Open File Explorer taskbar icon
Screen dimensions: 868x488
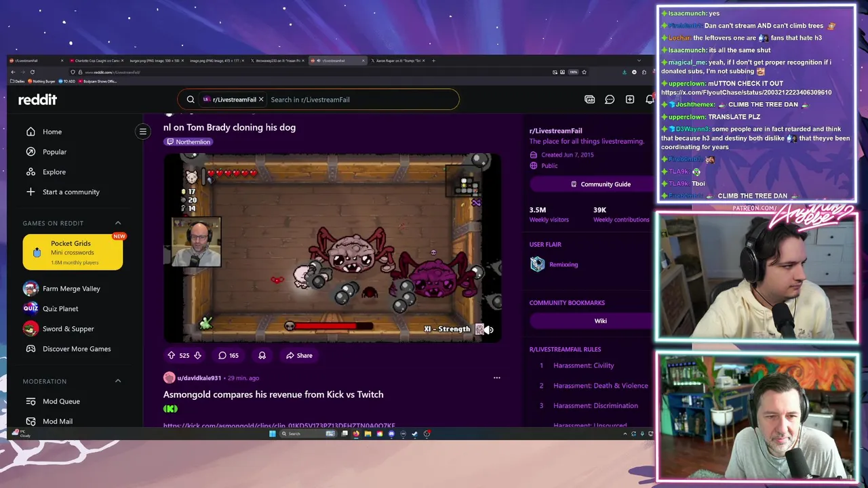coord(368,434)
